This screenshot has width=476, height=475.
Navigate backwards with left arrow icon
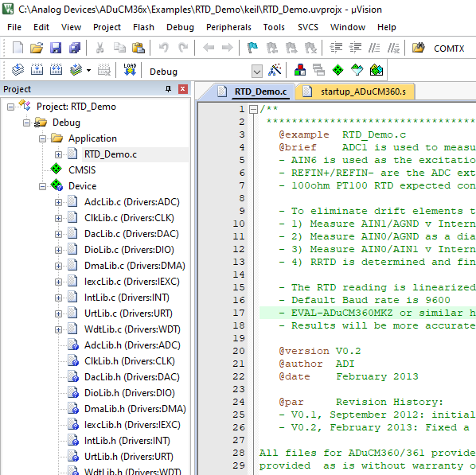pos(209,48)
